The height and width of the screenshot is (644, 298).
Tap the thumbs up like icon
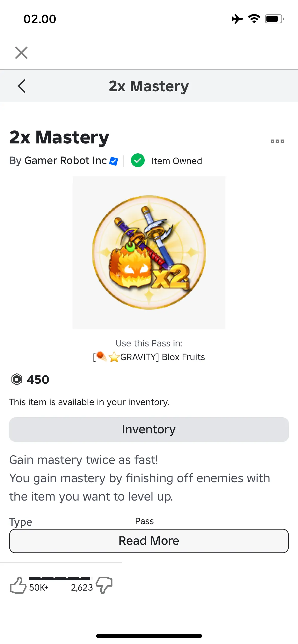(x=18, y=585)
